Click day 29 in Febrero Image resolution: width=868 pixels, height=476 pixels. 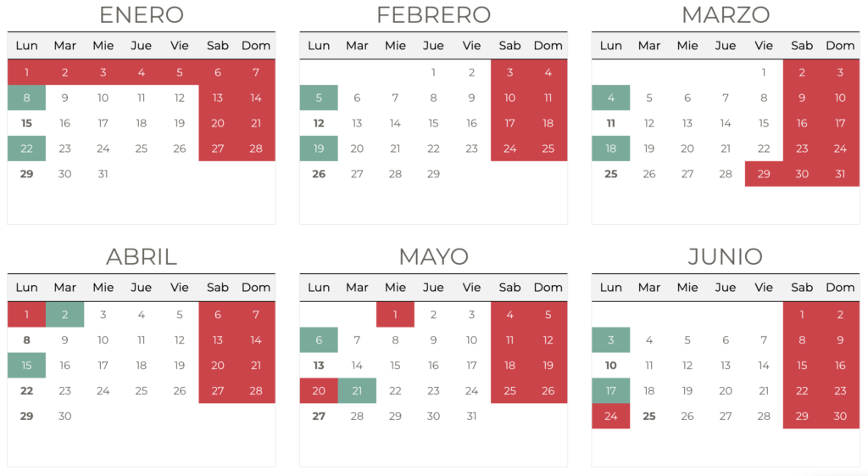(433, 174)
